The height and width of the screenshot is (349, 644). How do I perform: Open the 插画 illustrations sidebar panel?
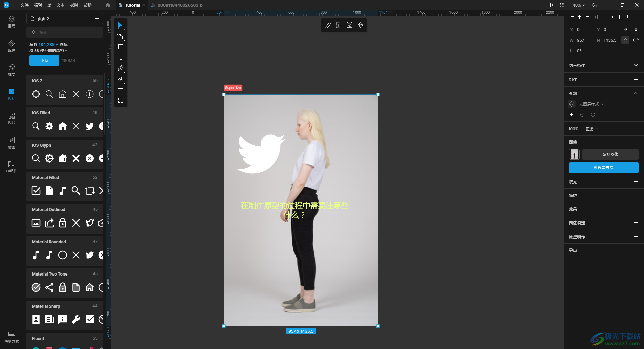coord(12,143)
